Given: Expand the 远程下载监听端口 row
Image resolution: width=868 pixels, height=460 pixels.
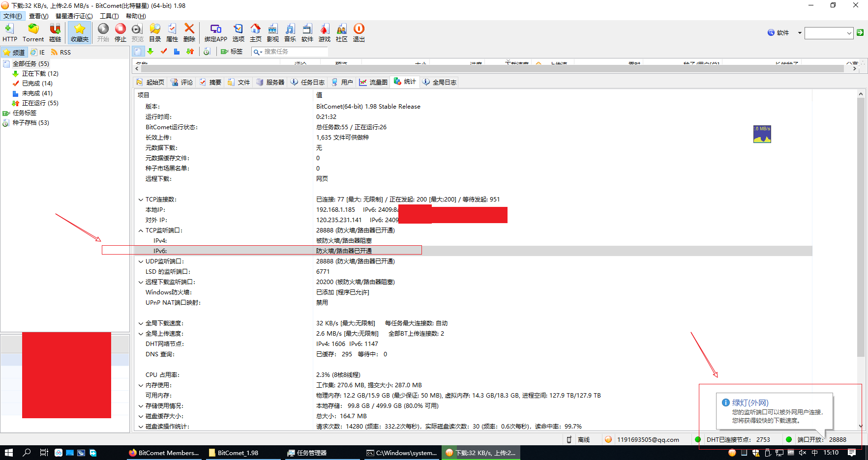Looking at the screenshot, I should point(141,282).
